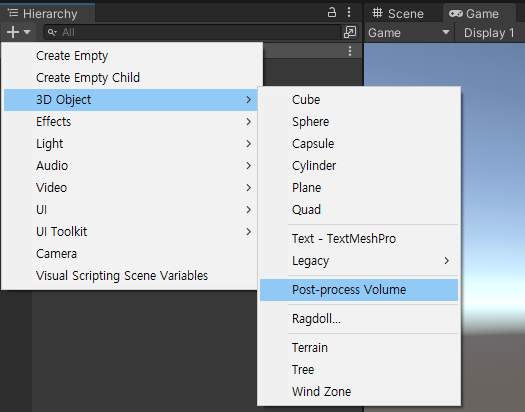Select Create Empty
Screen dimensions: 525x412
click(x=132, y=56)
